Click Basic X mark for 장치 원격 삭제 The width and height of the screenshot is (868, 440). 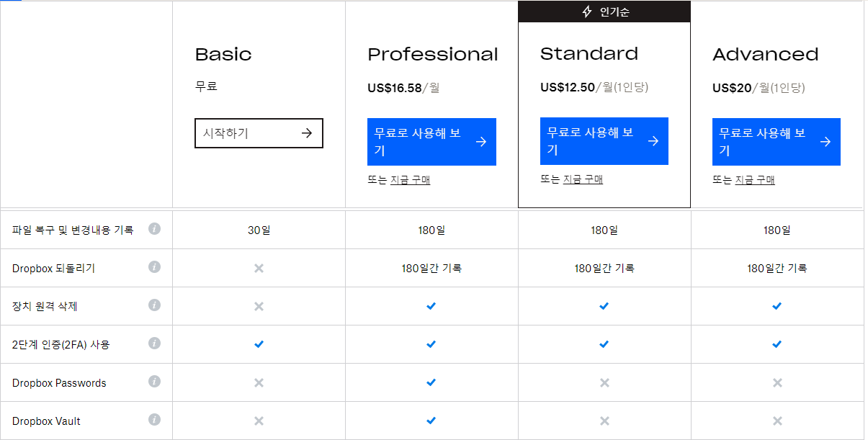pyautogui.click(x=259, y=306)
